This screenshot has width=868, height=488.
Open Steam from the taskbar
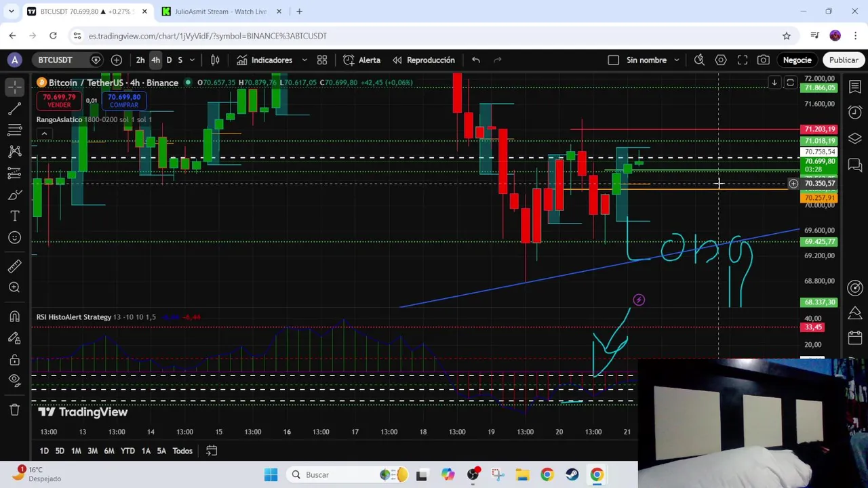[572, 474]
